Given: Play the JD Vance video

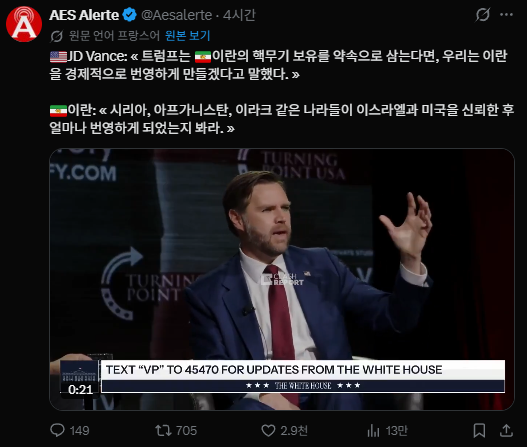Looking at the screenshot, I should click(282, 279).
